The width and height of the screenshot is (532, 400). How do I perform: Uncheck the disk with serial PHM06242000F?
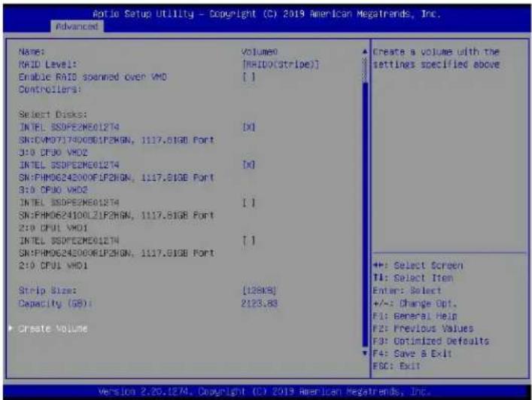tap(249, 165)
